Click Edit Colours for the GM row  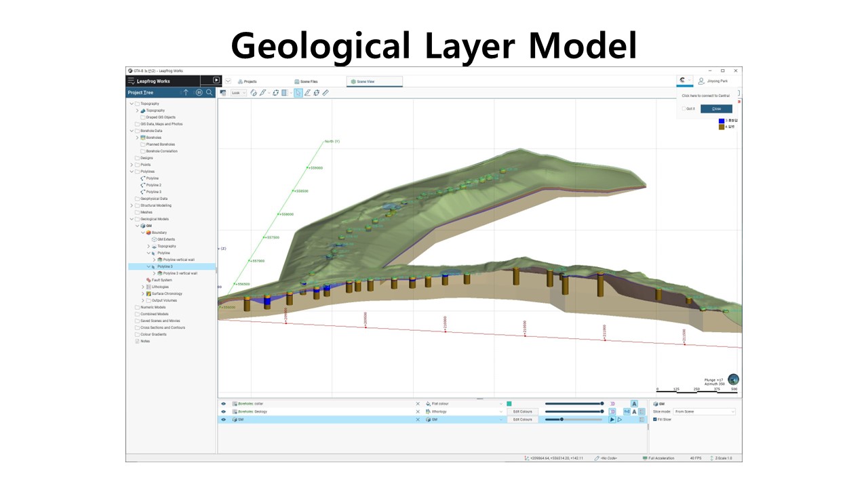[522, 420]
